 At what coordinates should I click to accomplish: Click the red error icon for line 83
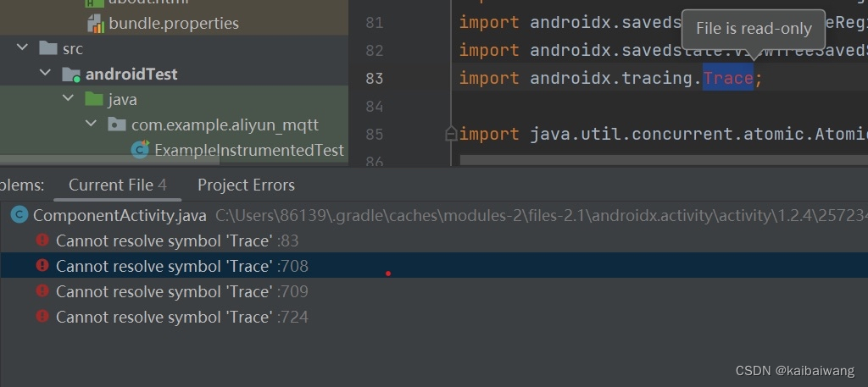pyautogui.click(x=42, y=240)
